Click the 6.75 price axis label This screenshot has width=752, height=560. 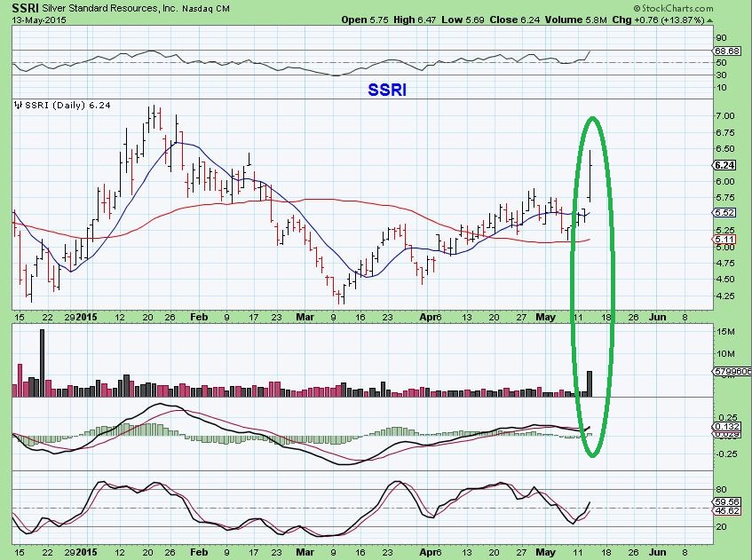tap(724, 132)
